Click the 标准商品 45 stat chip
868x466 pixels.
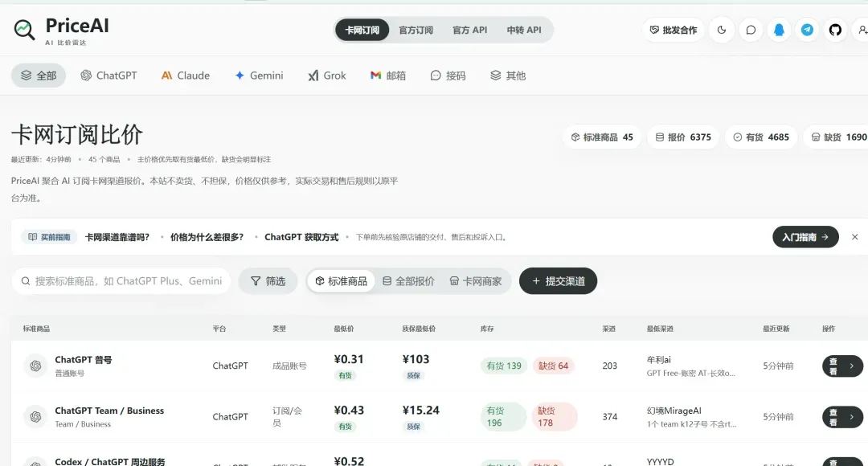click(602, 137)
